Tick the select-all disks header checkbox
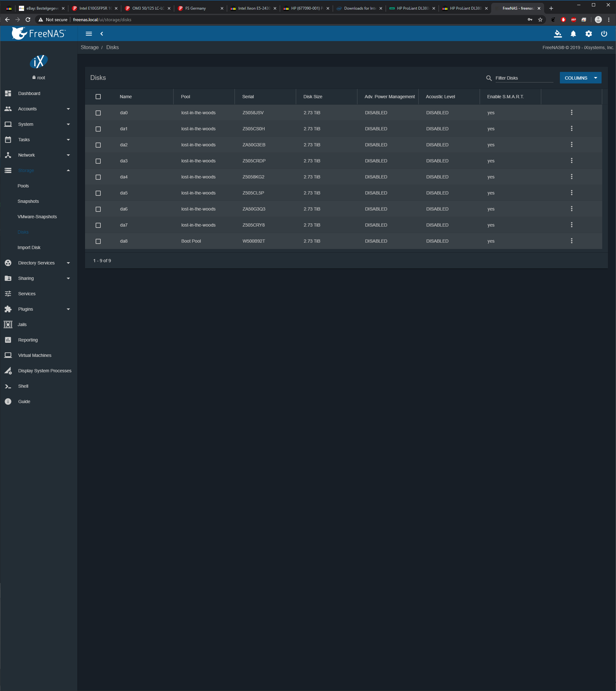 point(98,97)
